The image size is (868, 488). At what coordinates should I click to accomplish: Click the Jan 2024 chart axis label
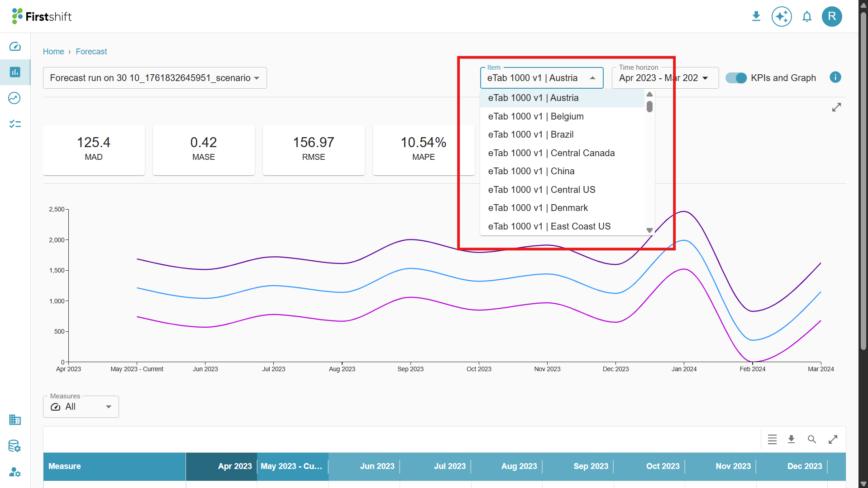coord(684,369)
